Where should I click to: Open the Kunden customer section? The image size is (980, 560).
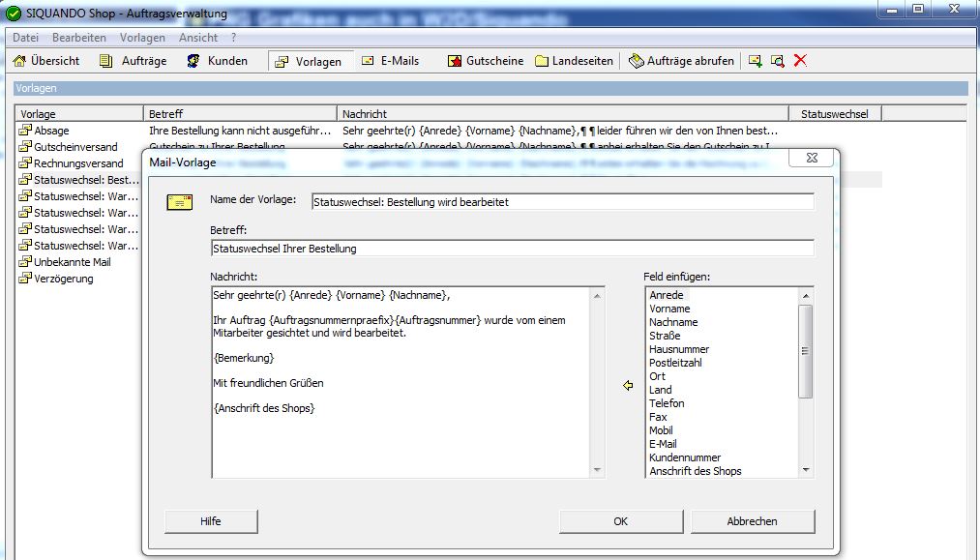[219, 61]
